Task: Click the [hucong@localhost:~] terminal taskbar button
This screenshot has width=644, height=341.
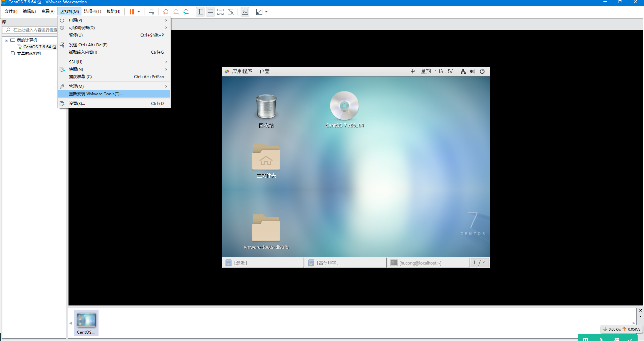Action: click(428, 263)
